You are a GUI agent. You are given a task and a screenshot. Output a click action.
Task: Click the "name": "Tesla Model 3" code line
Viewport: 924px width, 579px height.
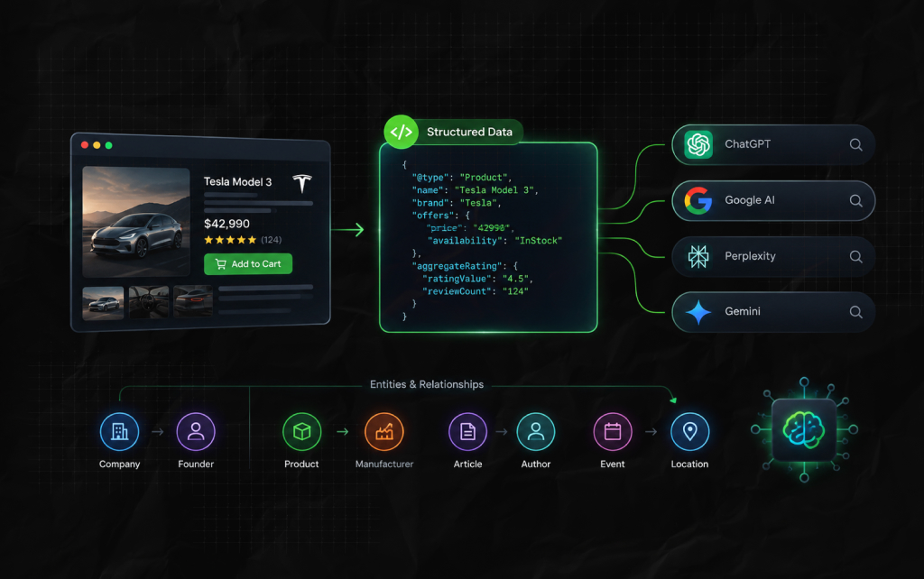click(475, 189)
